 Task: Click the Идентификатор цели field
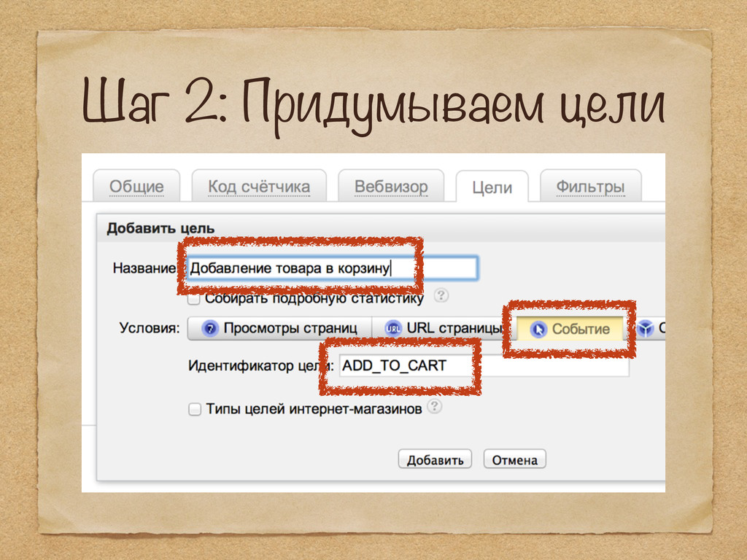pos(484,365)
